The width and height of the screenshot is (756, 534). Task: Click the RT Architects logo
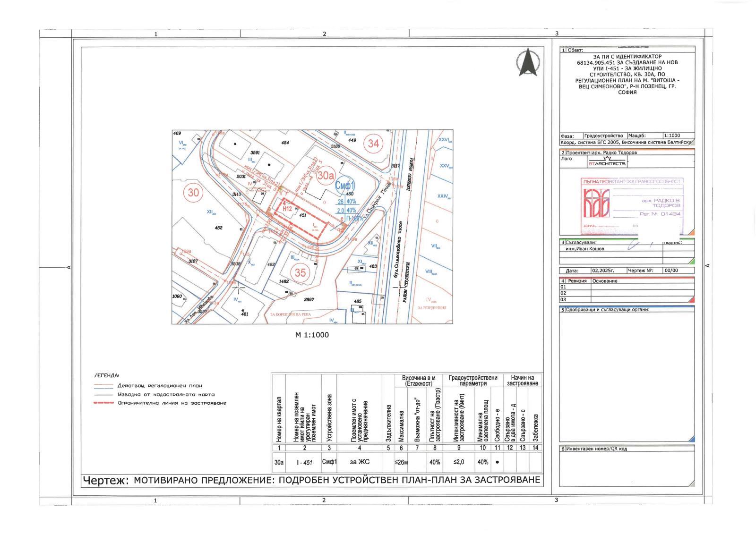point(607,162)
